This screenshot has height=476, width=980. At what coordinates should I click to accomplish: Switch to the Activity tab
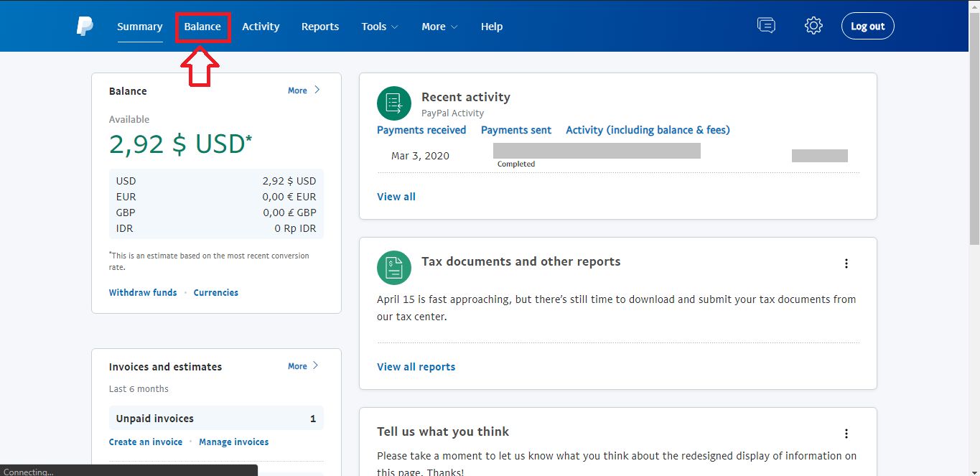pyautogui.click(x=261, y=27)
